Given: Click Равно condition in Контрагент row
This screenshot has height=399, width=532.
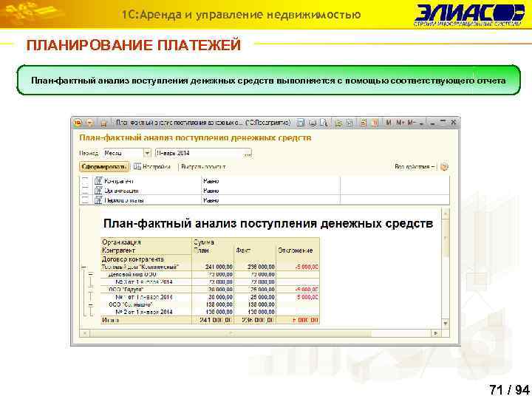Looking at the screenshot, I should click(211, 181).
